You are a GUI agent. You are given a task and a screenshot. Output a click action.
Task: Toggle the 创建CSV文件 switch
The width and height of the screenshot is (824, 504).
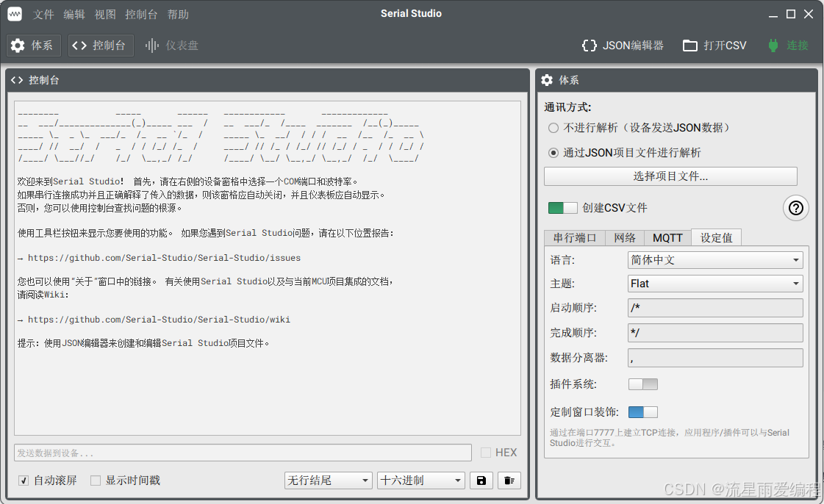click(562, 208)
